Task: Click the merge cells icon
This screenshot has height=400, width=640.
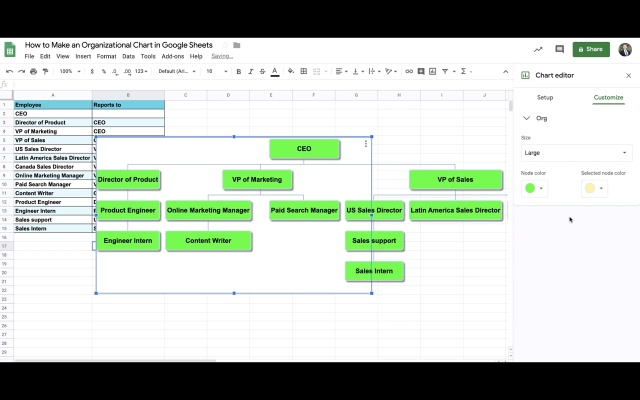Action: [317, 71]
